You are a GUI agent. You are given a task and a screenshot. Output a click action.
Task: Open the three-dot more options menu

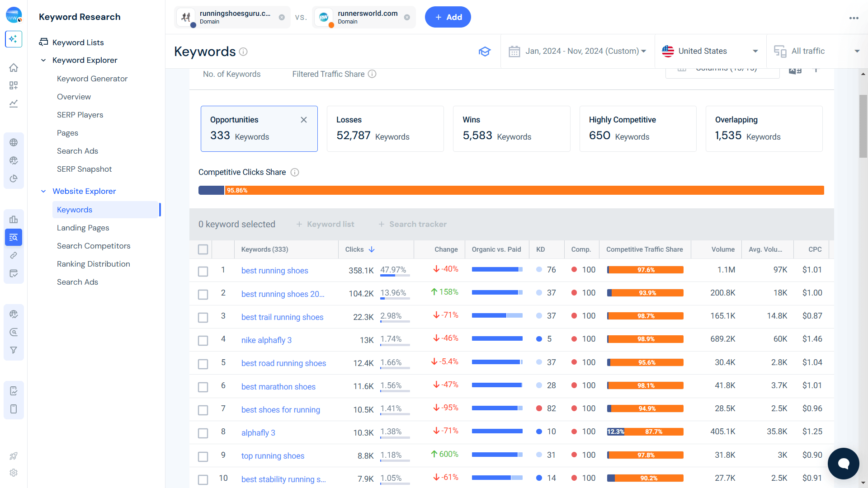click(854, 18)
